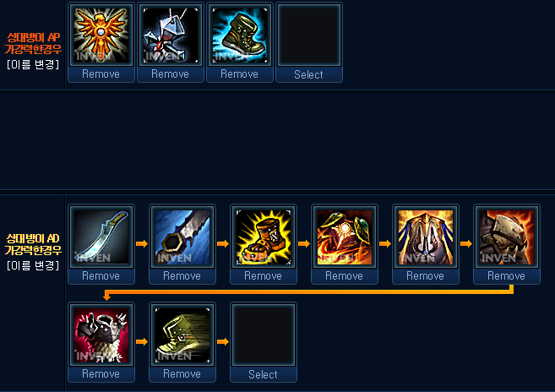Click the speeding green boot icon
The image size is (555, 392).
click(182, 335)
